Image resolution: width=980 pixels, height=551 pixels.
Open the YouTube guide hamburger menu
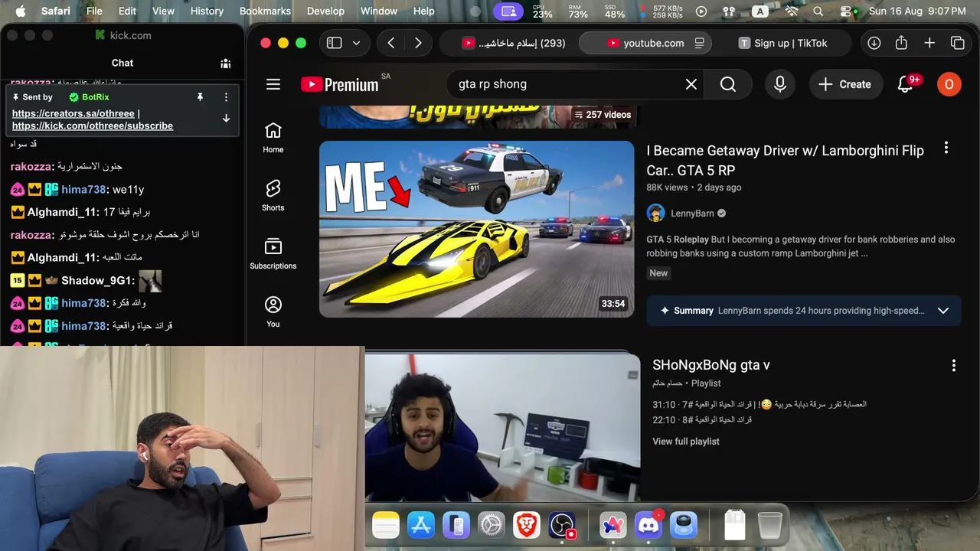coord(273,84)
